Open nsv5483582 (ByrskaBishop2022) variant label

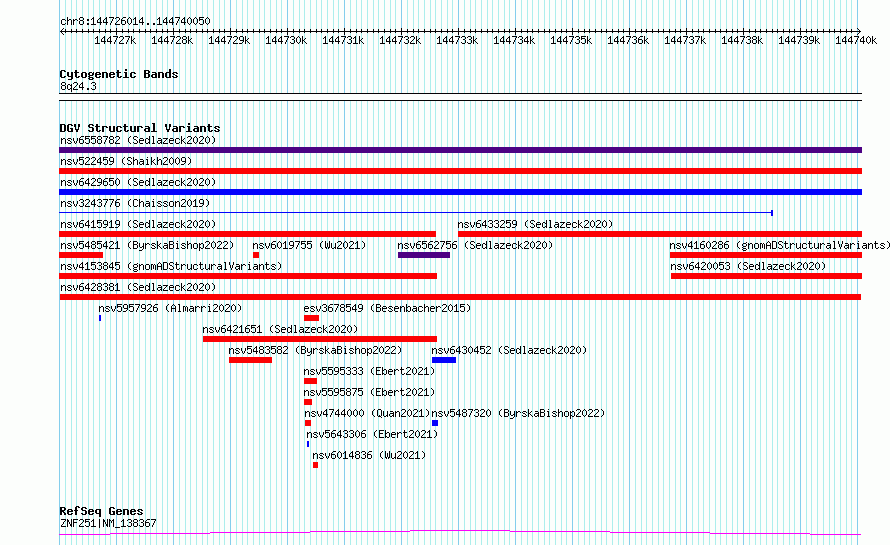[315, 350]
